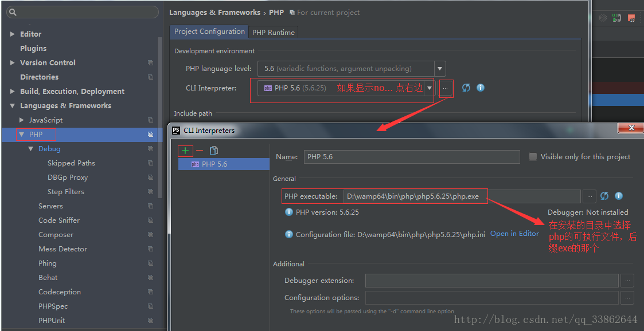Copy the selected interpreter configuration icon

coord(213,151)
